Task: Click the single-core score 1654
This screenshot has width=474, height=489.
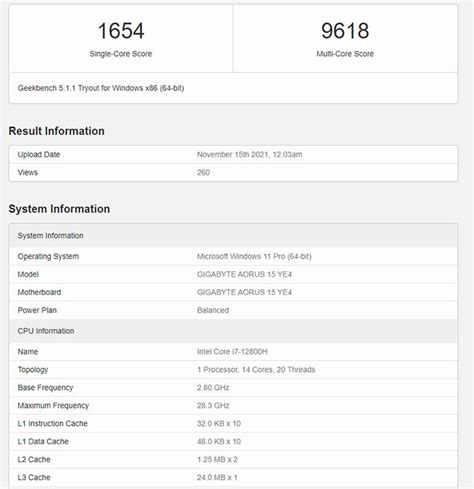Action: pyautogui.click(x=121, y=31)
